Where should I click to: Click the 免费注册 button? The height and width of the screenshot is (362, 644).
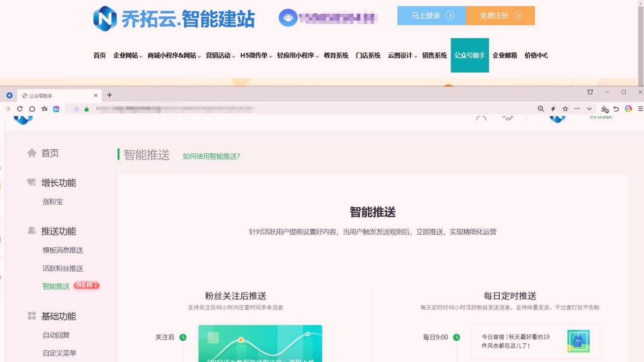click(500, 16)
